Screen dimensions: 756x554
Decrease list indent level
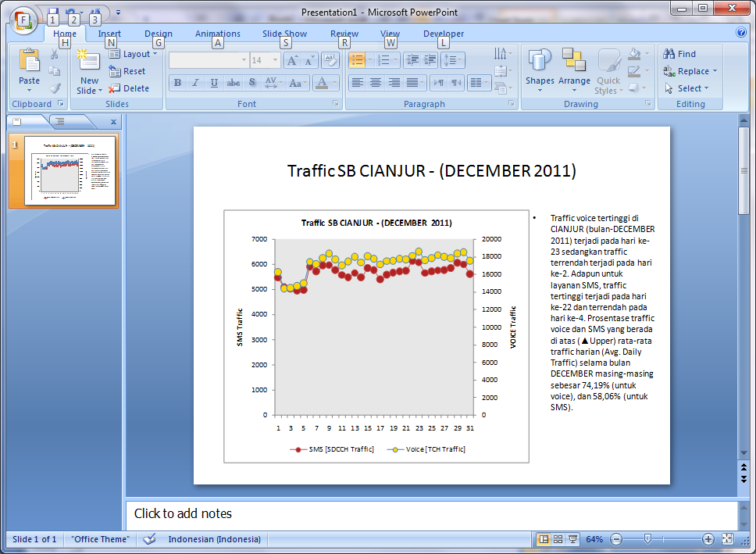(x=412, y=60)
